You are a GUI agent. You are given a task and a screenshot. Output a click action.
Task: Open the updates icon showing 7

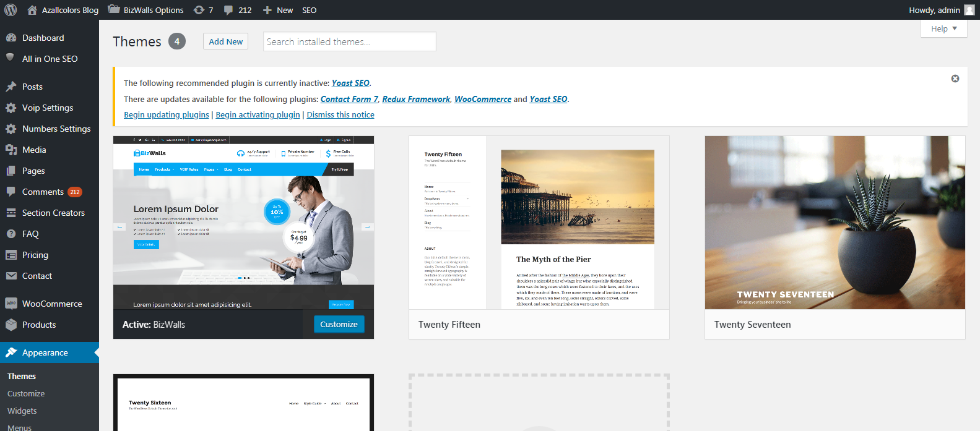pyautogui.click(x=199, y=10)
